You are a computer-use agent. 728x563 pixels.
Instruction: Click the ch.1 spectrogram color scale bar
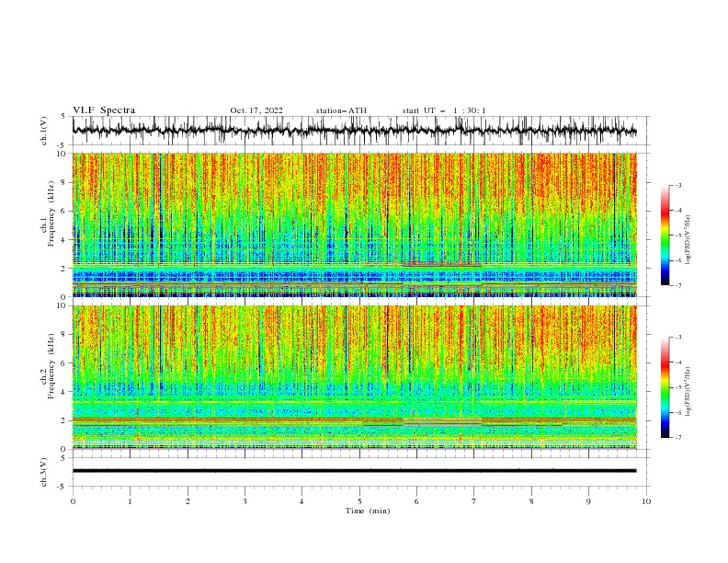(665, 235)
